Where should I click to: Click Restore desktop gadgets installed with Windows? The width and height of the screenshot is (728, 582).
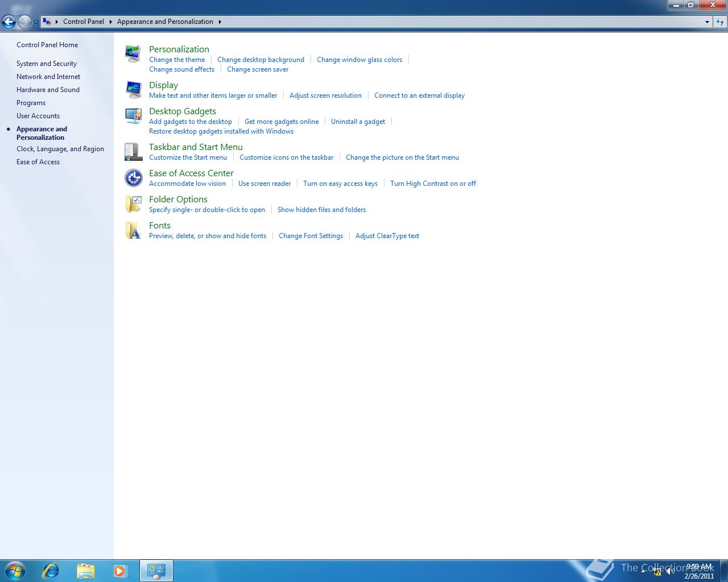point(221,131)
